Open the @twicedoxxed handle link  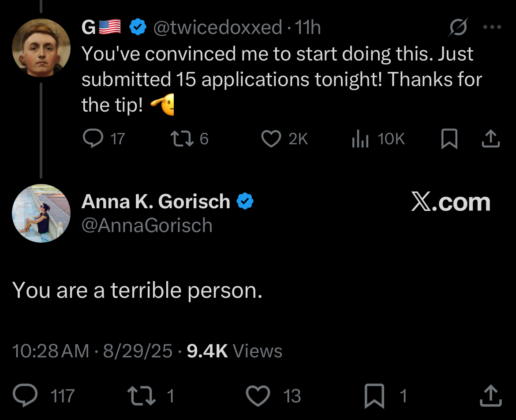click(217, 28)
